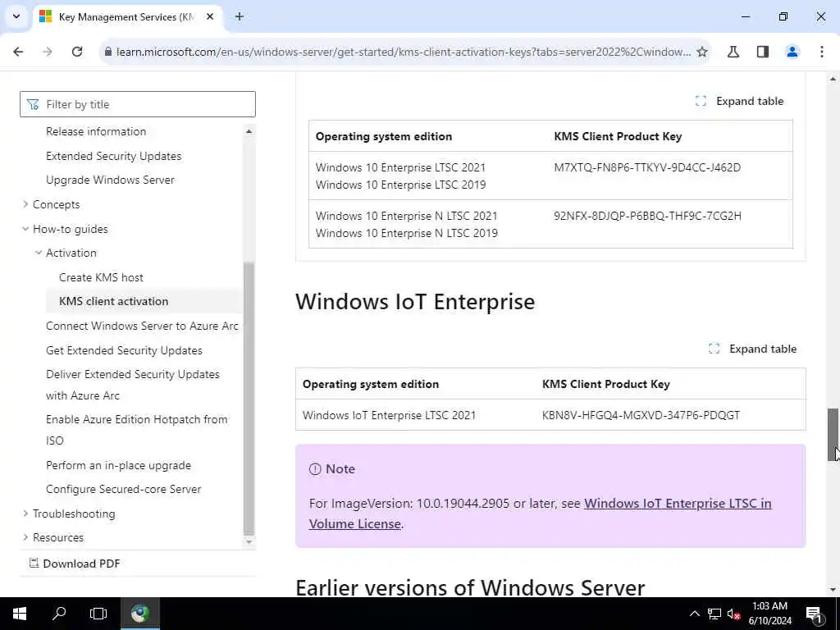Viewport: 840px width, 630px height.
Task: Open the browser side panel icon
Action: coord(763,52)
